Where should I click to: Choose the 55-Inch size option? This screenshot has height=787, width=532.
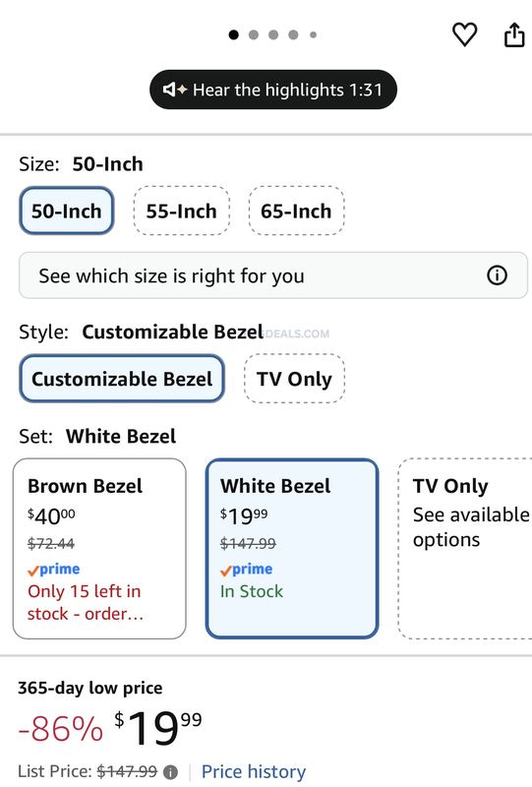click(x=181, y=211)
